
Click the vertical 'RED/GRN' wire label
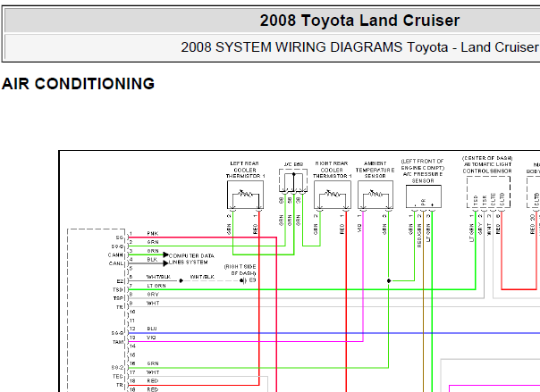(x=419, y=236)
